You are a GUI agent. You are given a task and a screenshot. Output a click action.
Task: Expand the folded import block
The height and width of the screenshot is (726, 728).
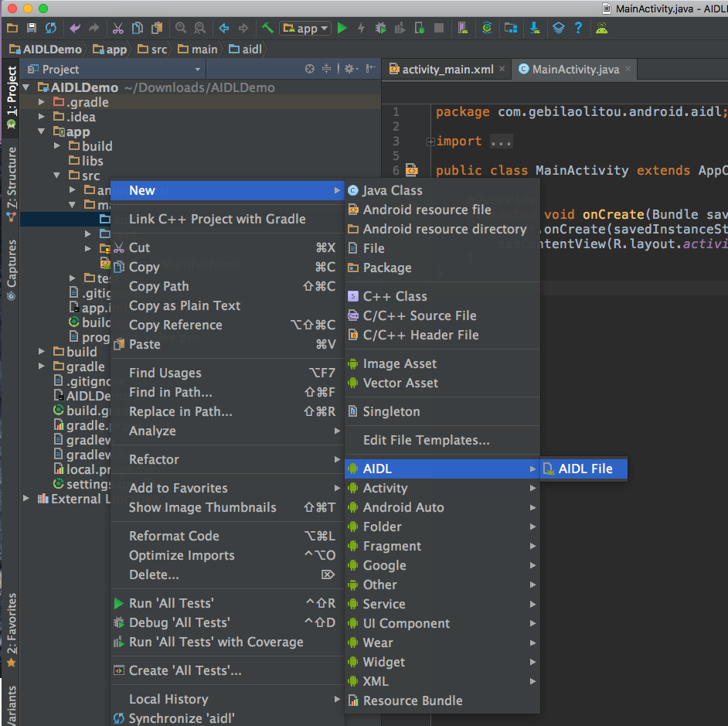(430, 141)
